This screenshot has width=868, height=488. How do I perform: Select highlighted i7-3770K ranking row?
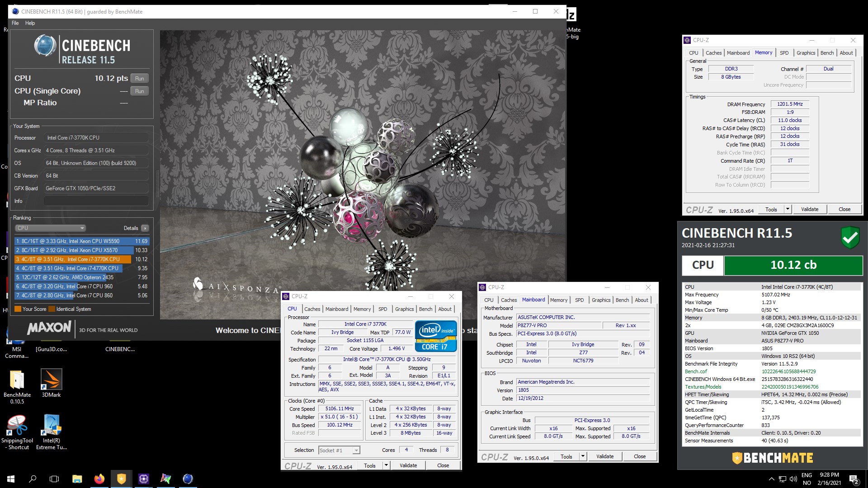pyautogui.click(x=82, y=259)
